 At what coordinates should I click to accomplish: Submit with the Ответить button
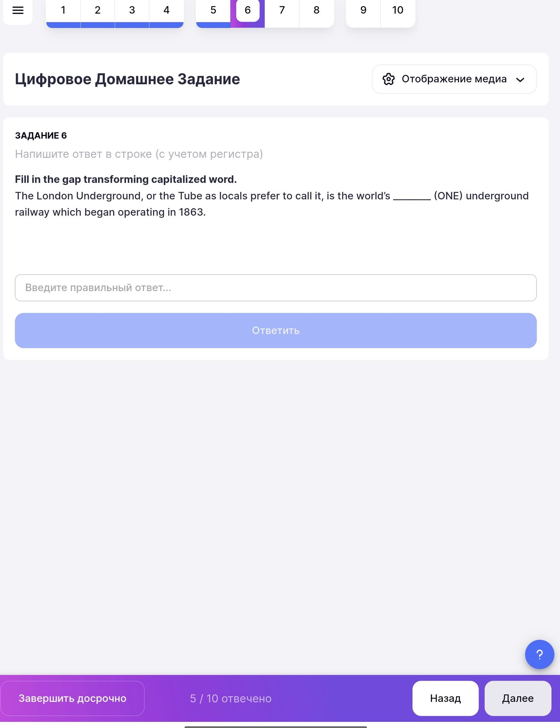pyautogui.click(x=276, y=331)
